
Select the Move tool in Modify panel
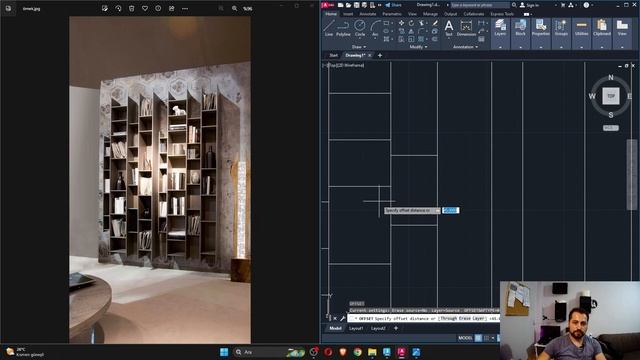point(402,23)
